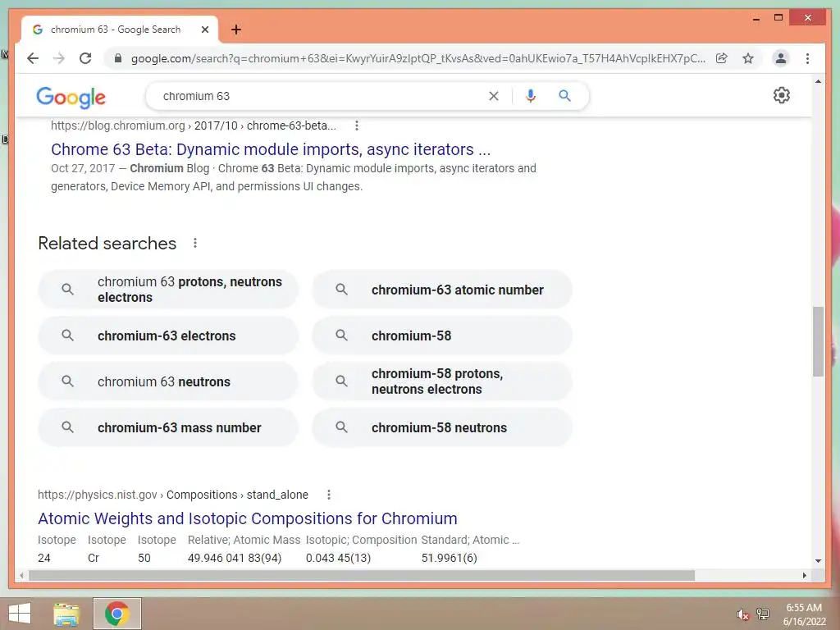840x630 pixels.
Task: Click the https://physics.nist.gov breadcrumb URL
Action: pyautogui.click(x=98, y=495)
